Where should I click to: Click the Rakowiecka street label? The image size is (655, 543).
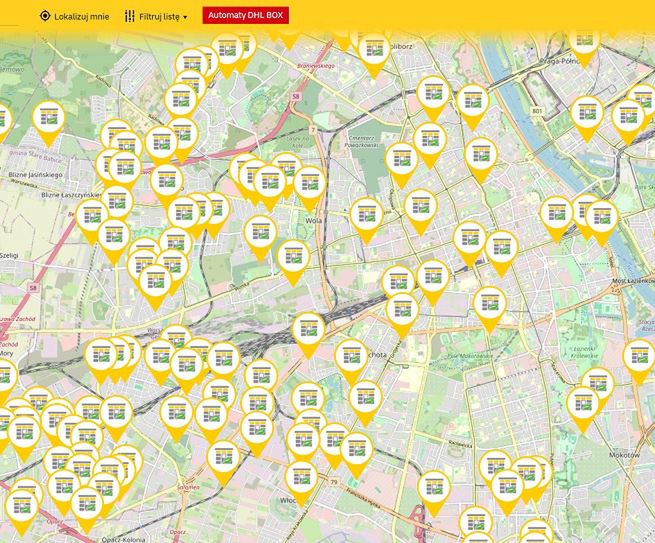[460, 444]
